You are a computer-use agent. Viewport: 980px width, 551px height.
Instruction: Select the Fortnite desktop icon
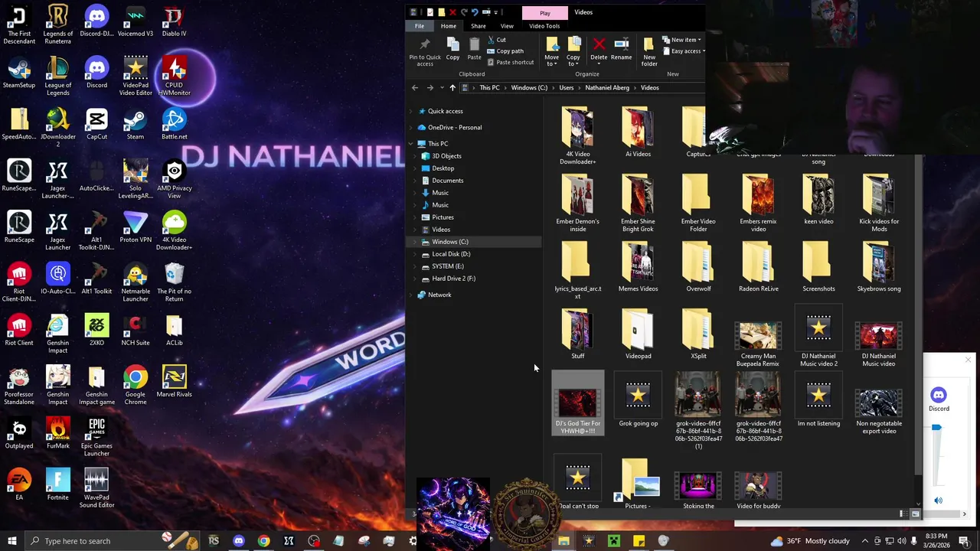pos(58,485)
